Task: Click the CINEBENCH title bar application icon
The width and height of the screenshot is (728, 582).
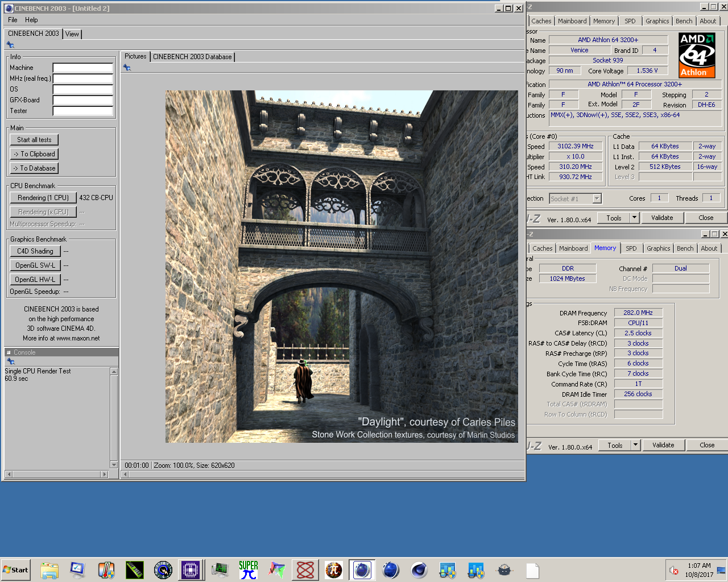Action: 9,9
